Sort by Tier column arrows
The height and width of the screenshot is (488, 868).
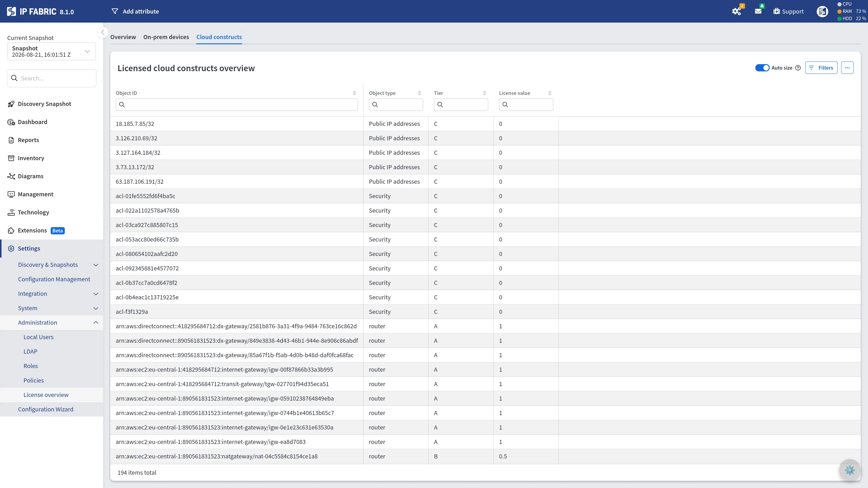point(485,93)
